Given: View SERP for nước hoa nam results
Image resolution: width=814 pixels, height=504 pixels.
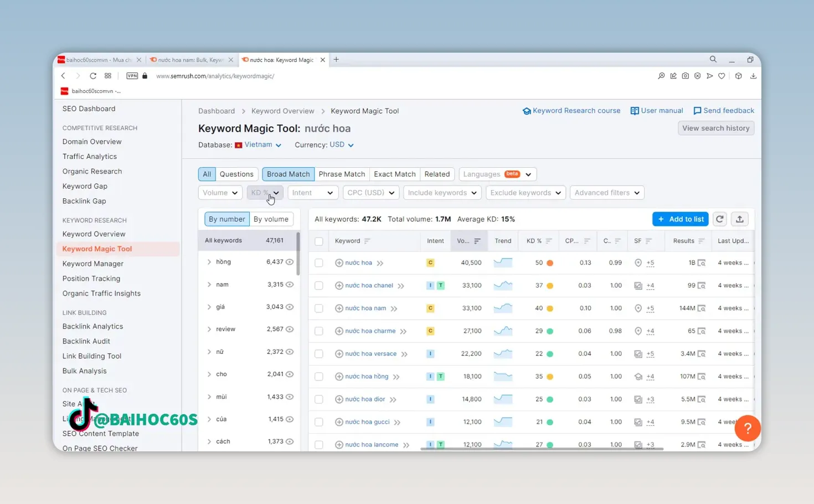Looking at the screenshot, I should click(x=702, y=308).
